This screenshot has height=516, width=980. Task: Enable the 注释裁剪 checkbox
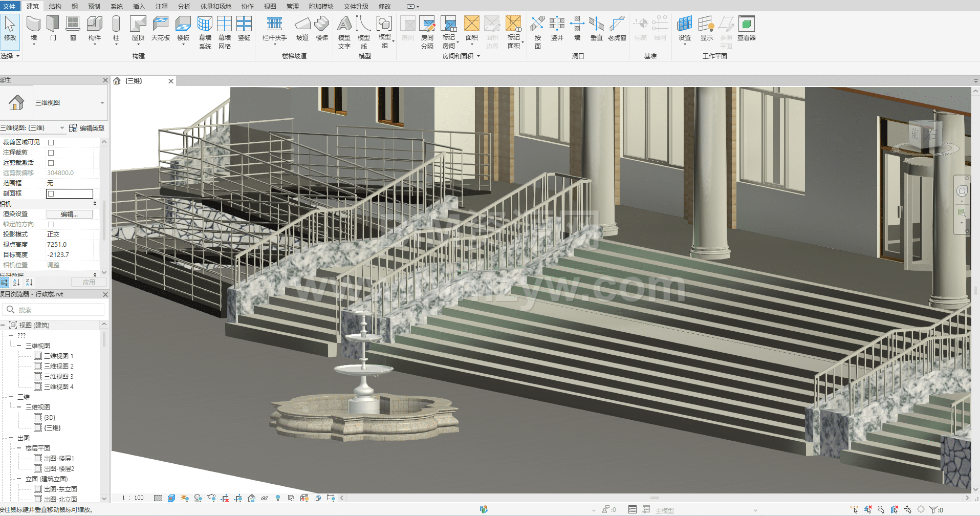click(51, 153)
